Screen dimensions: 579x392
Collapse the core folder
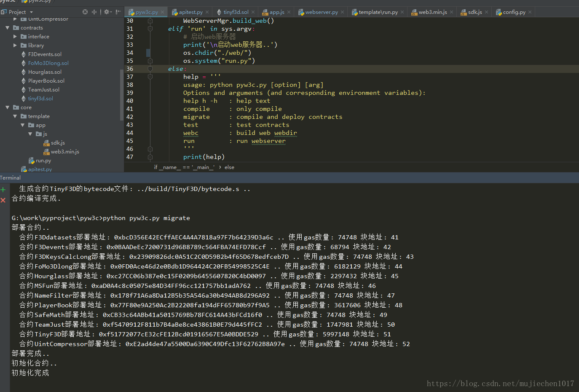pyautogui.click(x=8, y=107)
